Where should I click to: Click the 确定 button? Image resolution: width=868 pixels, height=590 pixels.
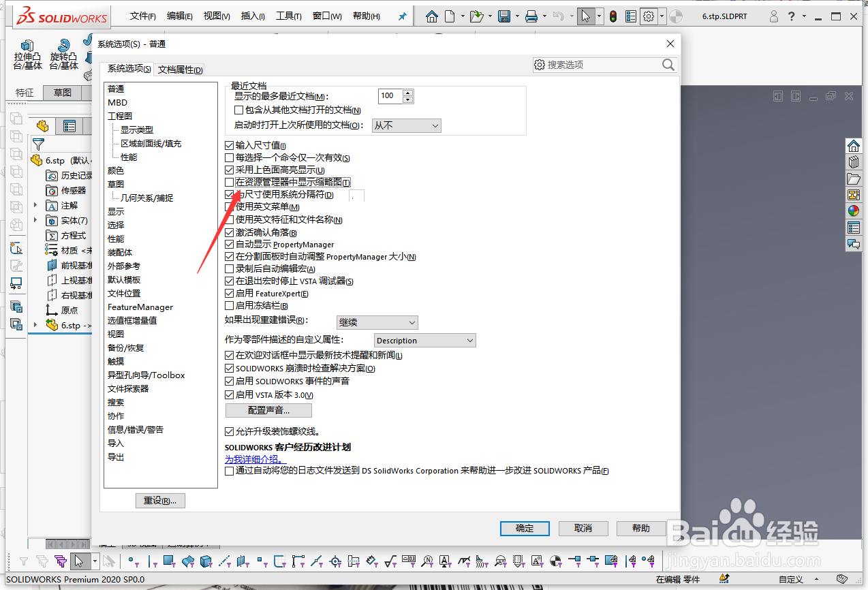click(525, 528)
